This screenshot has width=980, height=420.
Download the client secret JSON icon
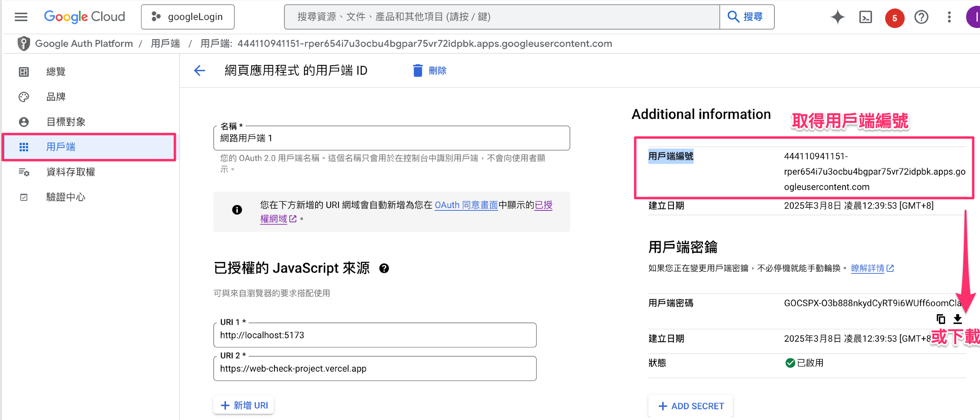(x=957, y=319)
